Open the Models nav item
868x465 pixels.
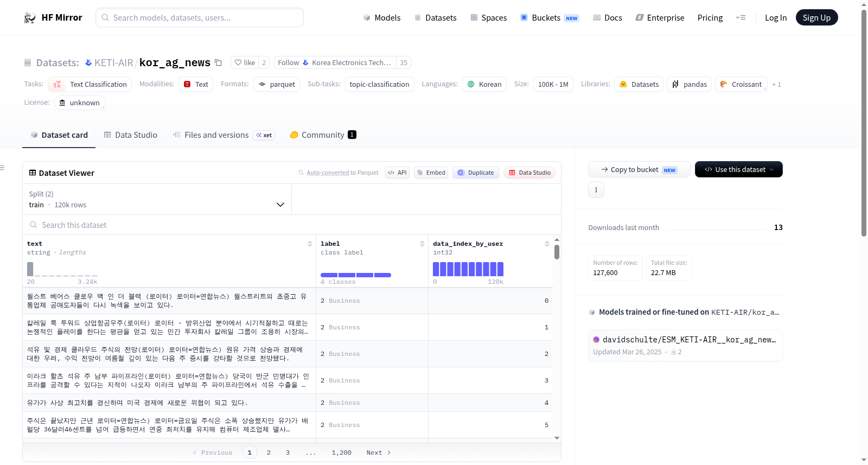[382, 17]
